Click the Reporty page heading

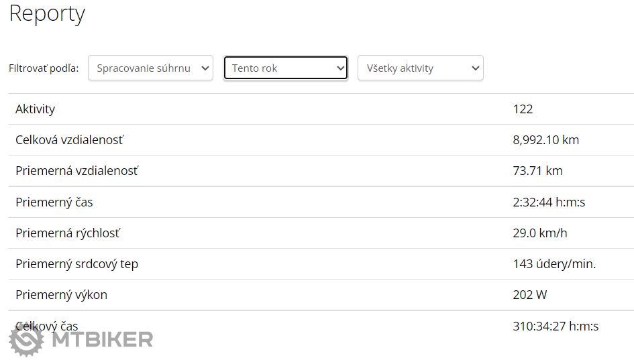click(47, 13)
